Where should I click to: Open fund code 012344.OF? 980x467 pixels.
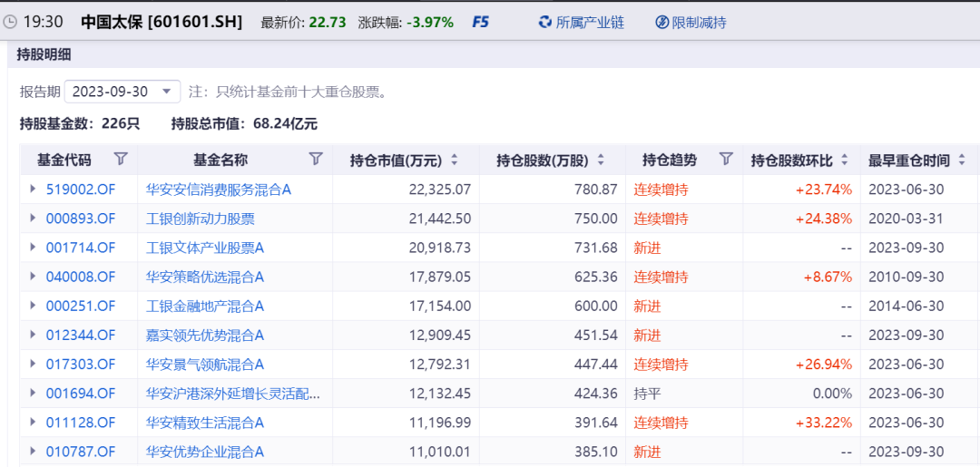pyautogui.click(x=81, y=336)
